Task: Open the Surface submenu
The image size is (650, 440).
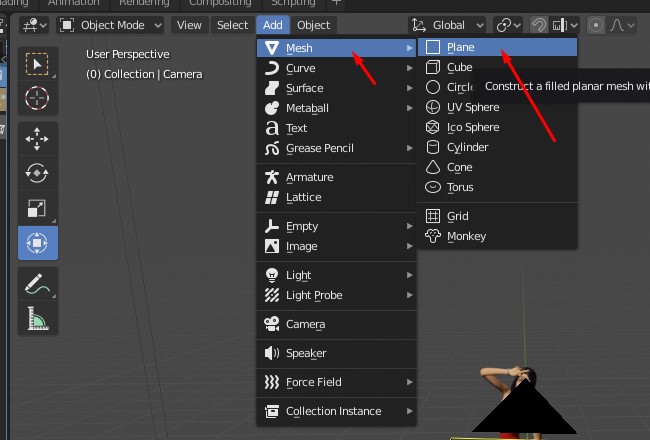Action: pyautogui.click(x=337, y=88)
